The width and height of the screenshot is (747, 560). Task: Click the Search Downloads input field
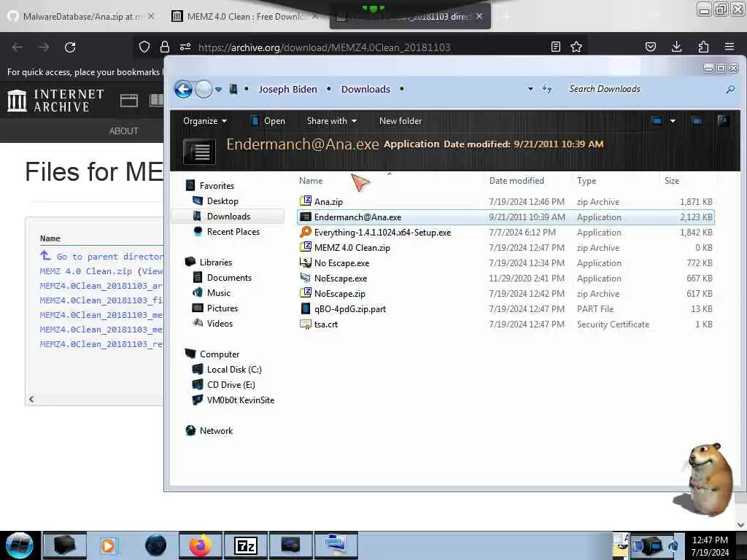[x=643, y=89]
